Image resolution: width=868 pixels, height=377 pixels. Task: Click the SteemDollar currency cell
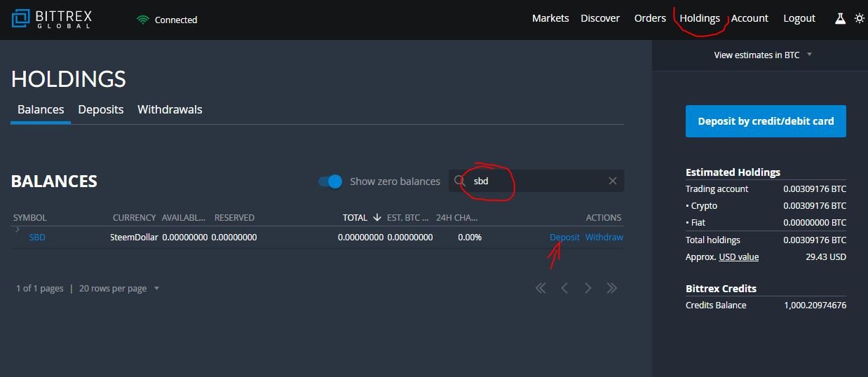pos(134,237)
